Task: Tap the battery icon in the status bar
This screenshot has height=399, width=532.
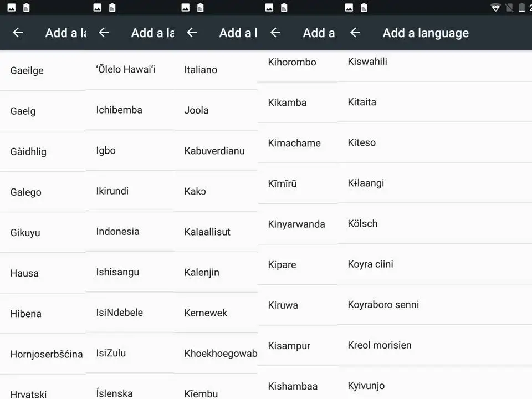Action: (x=521, y=8)
